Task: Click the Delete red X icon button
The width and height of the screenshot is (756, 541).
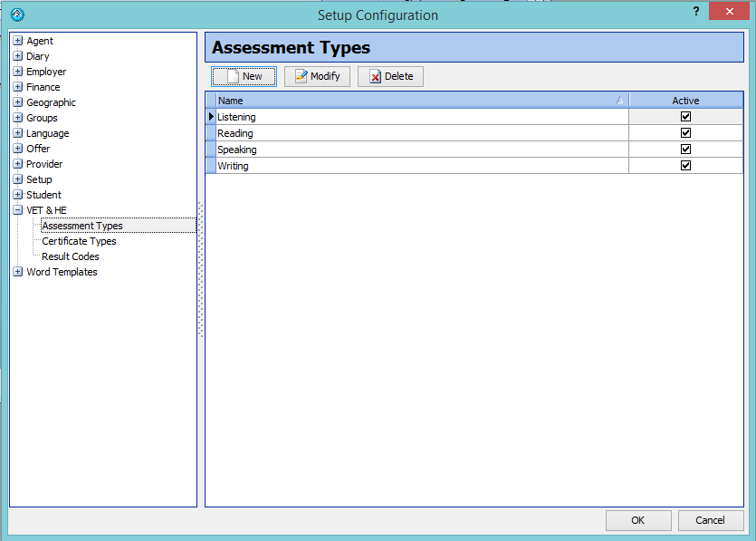Action: coord(390,77)
